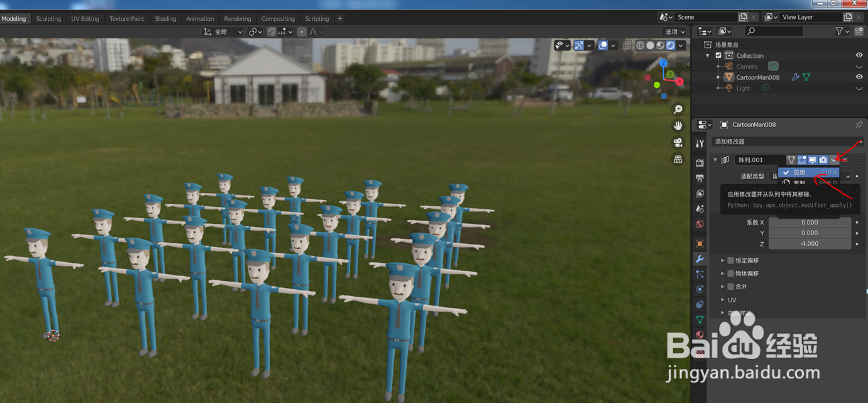Screen dimensions: 868x403
Task: Toggle X-ray view icon
Action: pos(627,45)
